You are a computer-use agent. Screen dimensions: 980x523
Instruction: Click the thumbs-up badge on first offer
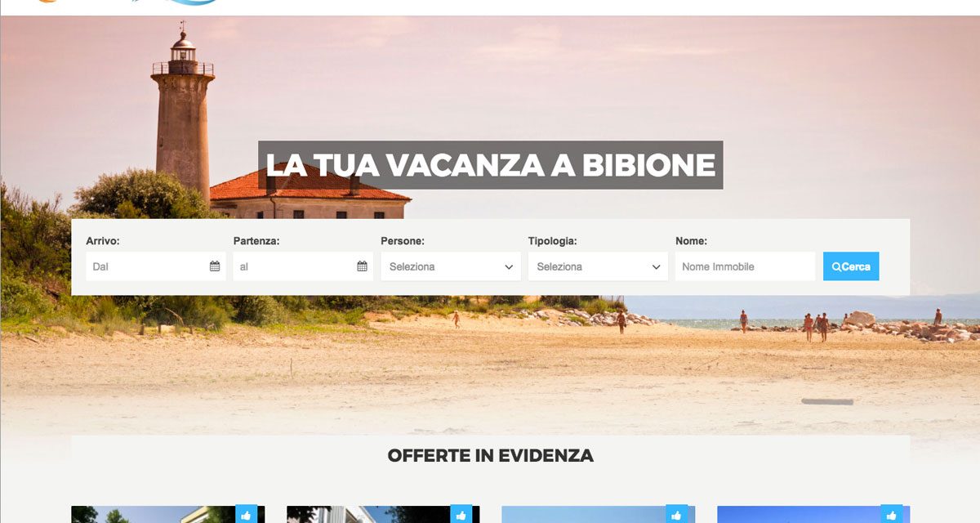click(246, 514)
